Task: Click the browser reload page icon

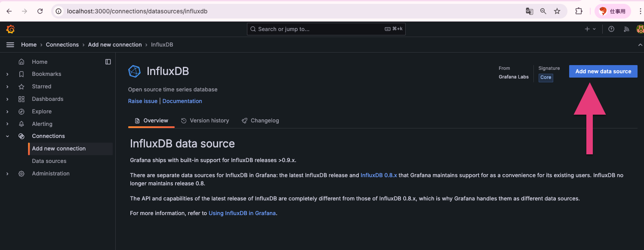Action: 40,11
